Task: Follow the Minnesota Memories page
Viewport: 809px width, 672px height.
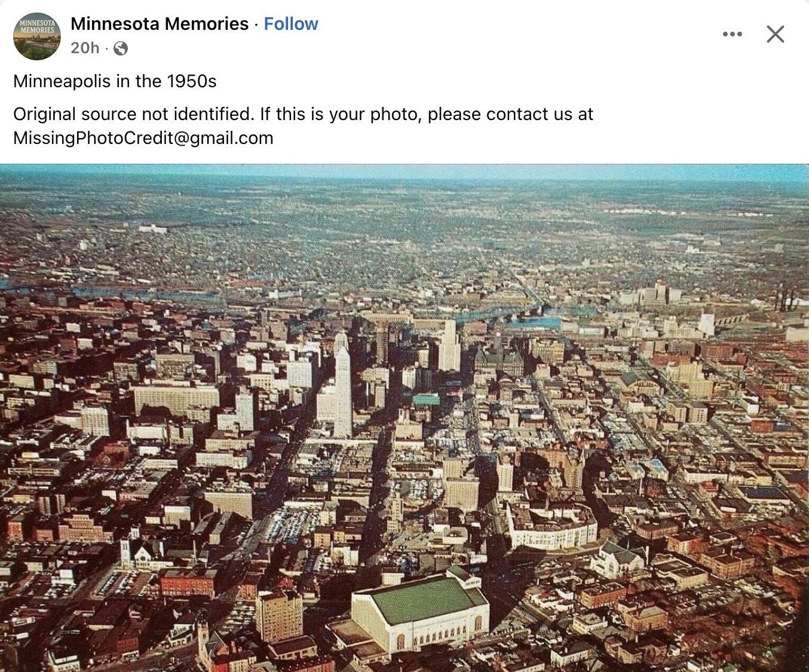Action: pos(291,24)
